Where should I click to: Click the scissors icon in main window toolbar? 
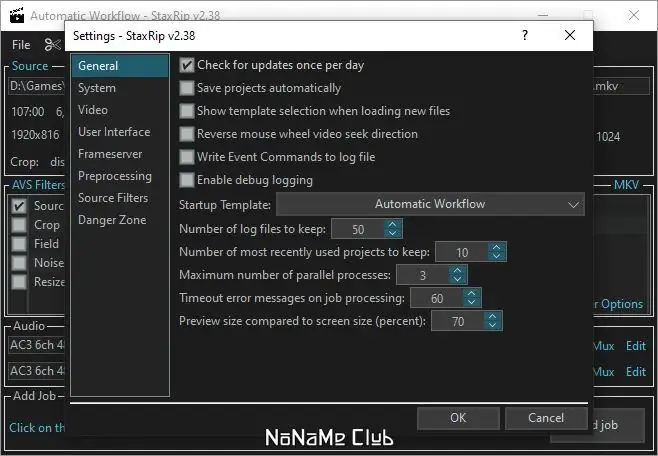click(53, 44)
